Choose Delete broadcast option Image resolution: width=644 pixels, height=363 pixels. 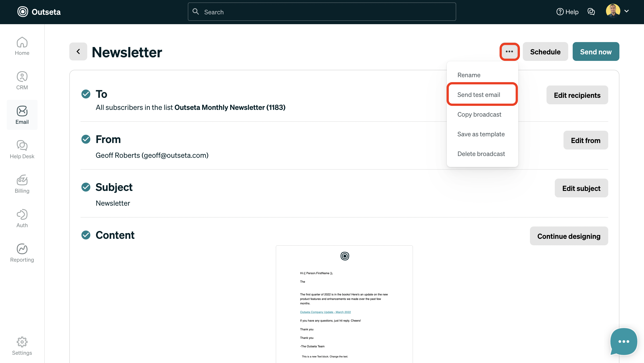click(x=481, y=154)
